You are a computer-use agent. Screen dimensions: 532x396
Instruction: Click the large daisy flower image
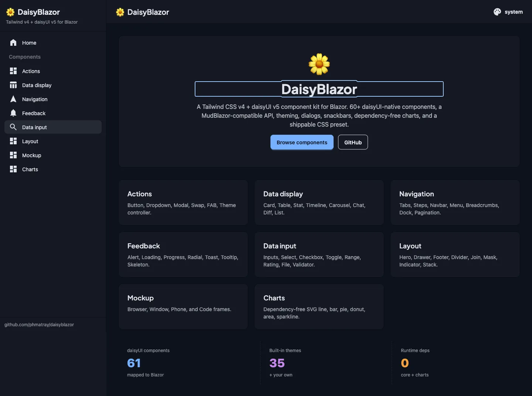[319, 64]
